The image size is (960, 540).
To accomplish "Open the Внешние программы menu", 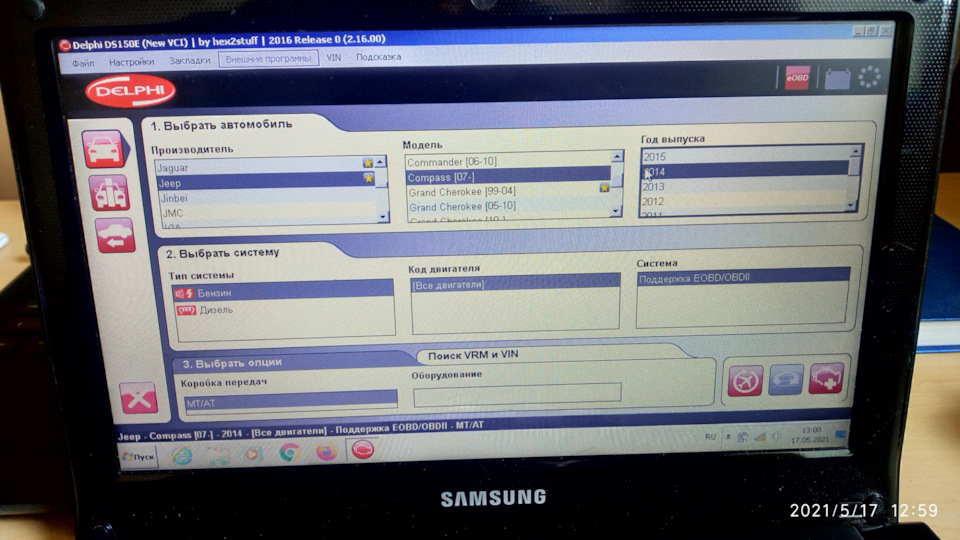I will [x=268, y=59].
